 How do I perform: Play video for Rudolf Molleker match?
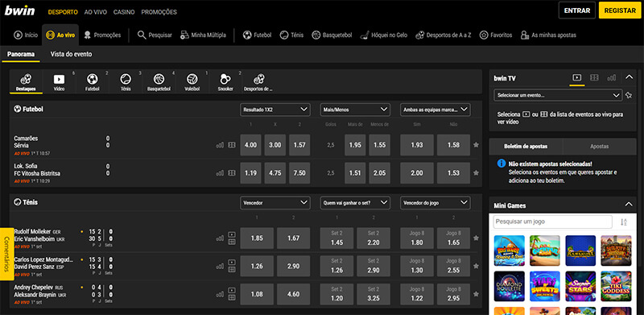click(232, 234)
